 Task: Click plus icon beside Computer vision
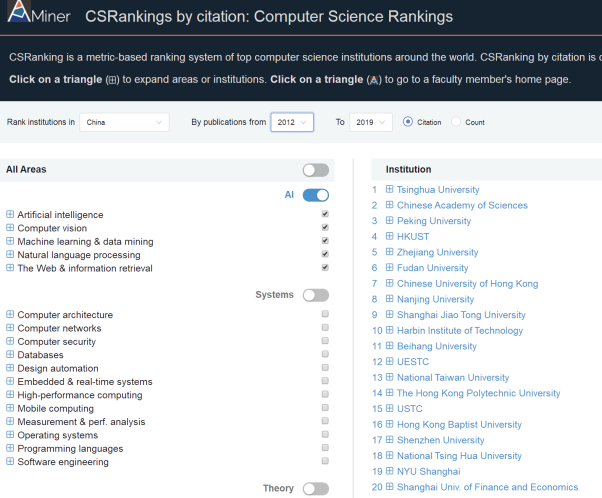[x=10, y=228]
